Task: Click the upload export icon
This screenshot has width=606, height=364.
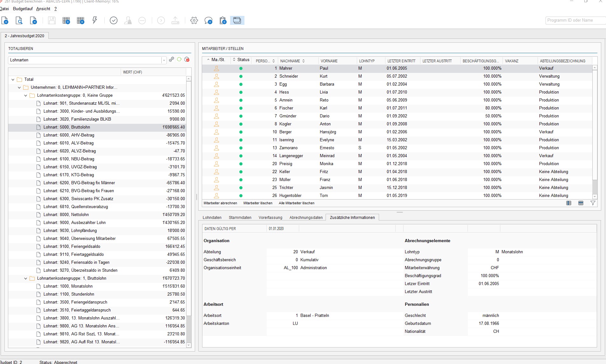Action: tap(175, 21)
